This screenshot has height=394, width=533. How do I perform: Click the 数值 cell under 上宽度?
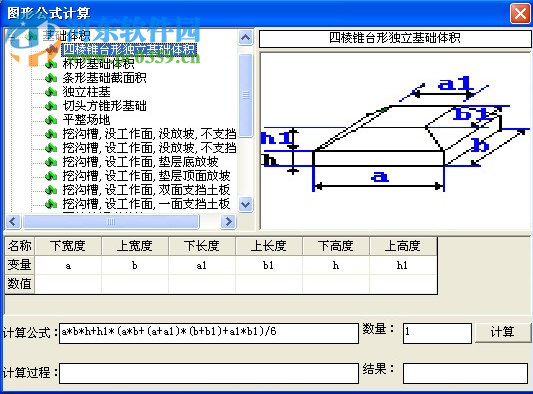tap(135, 284)
